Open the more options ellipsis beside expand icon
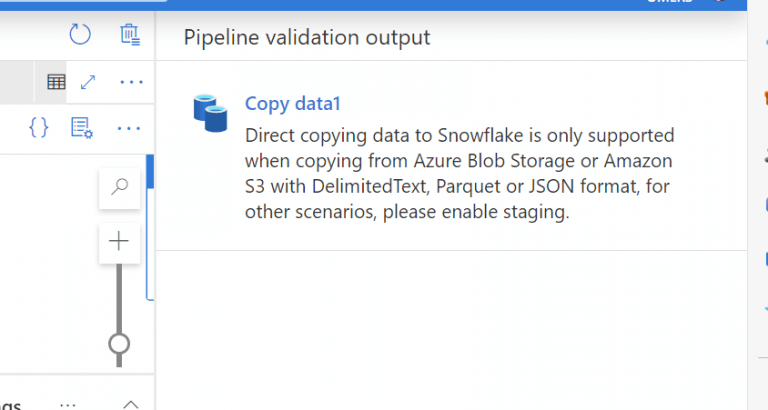This screenshot has height=410, width=768. (x=131, y=82)
